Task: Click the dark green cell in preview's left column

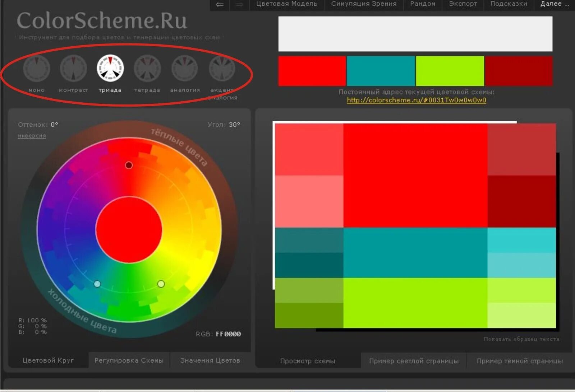Action: click(x=309, y=316)
